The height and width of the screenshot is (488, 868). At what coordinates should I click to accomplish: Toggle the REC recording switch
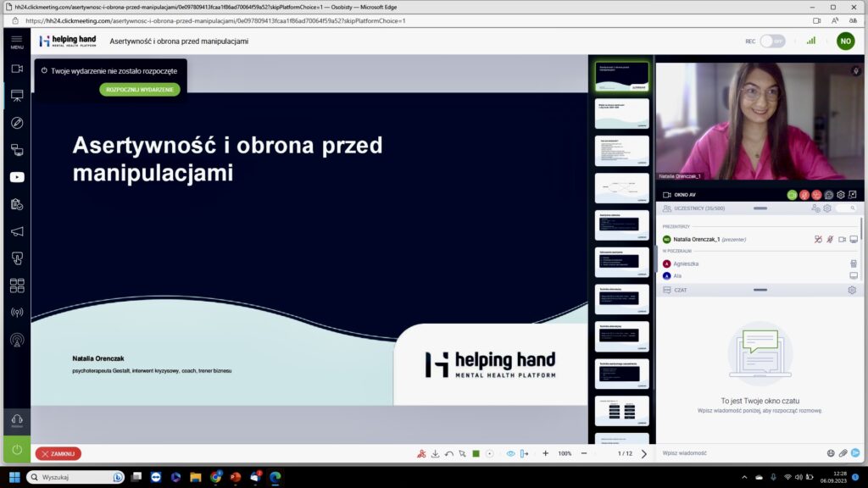pyautogui.click(x=771, y=41)
